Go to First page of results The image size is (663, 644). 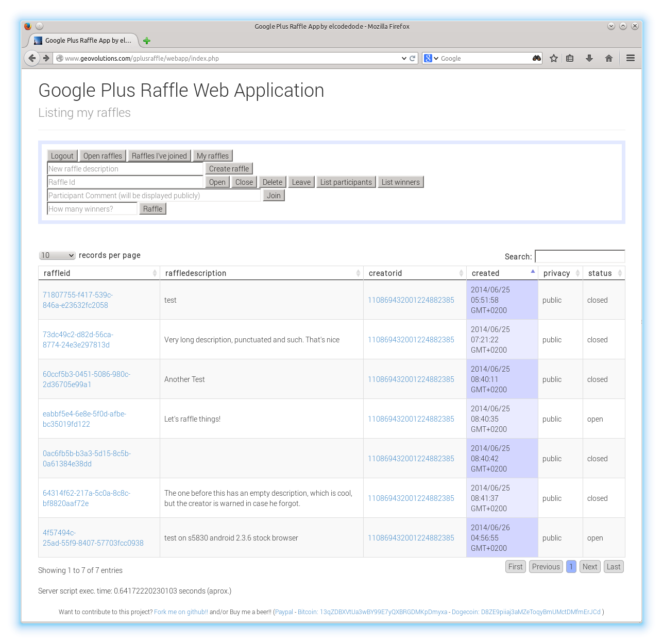516,566
